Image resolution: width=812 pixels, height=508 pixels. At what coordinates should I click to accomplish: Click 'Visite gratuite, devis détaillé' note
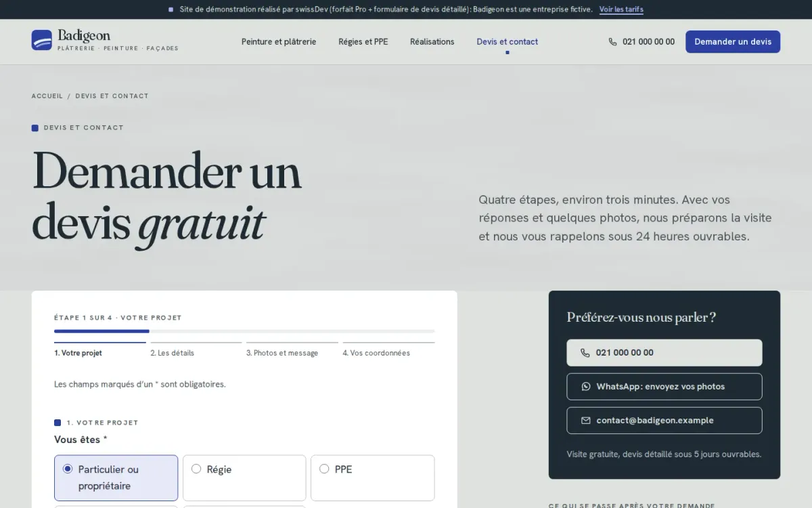click(x=664, y=454)
